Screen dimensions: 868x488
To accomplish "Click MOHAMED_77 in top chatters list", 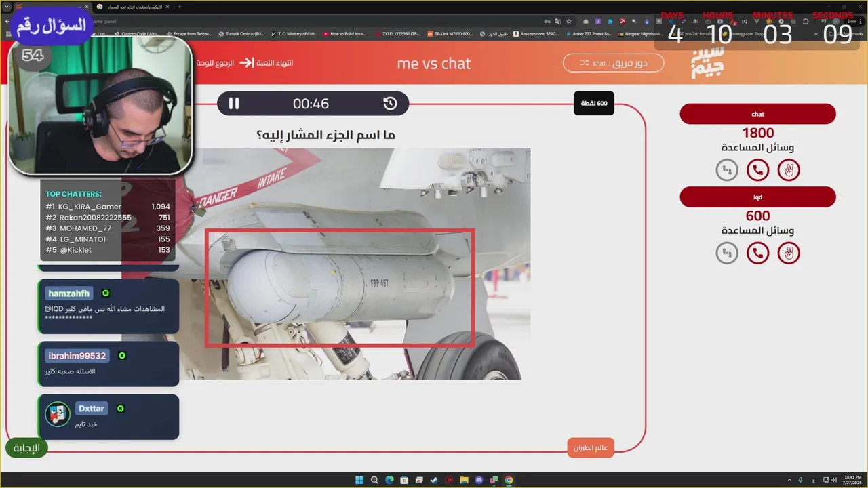I will coord(85,228).
